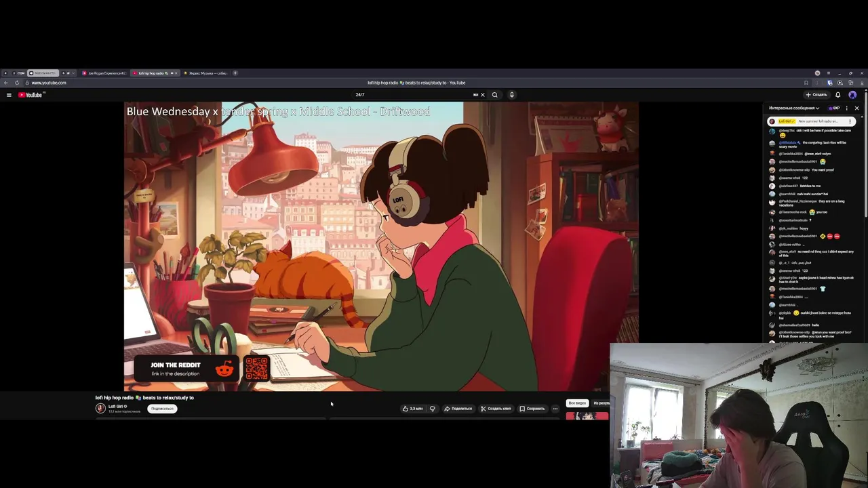
Task: Select Все видео filter chip
Action: 577,403
